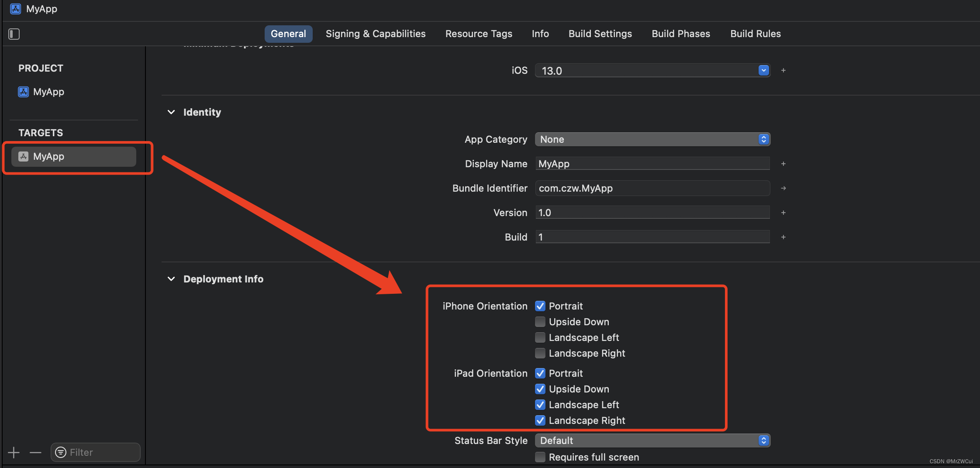Switch to the Info tab

pos(540,34)
